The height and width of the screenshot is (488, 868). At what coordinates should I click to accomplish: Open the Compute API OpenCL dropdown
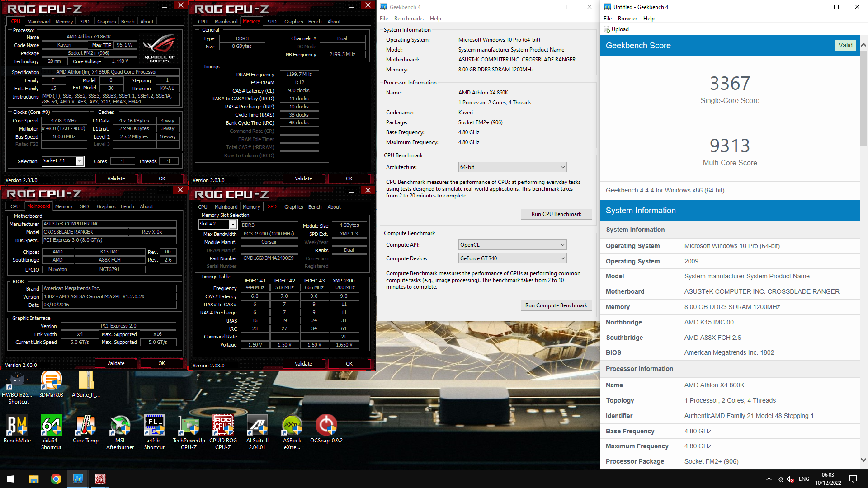click(x=512, y=245)
